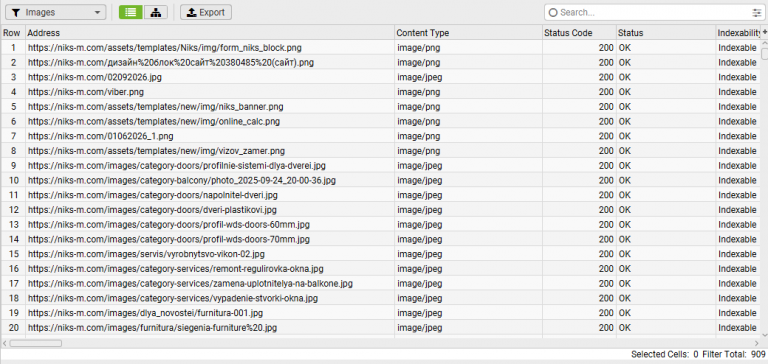Click image/jpeg content type in row 20

pyautogui.click(x=420, y=327)
